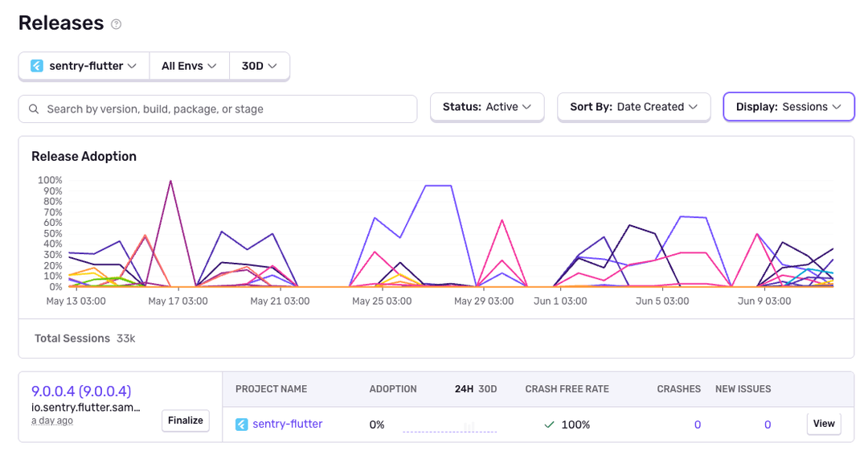Focus the search by version input field
The height and width of the screenshot is (451, 868).
[x=225, y=109]
